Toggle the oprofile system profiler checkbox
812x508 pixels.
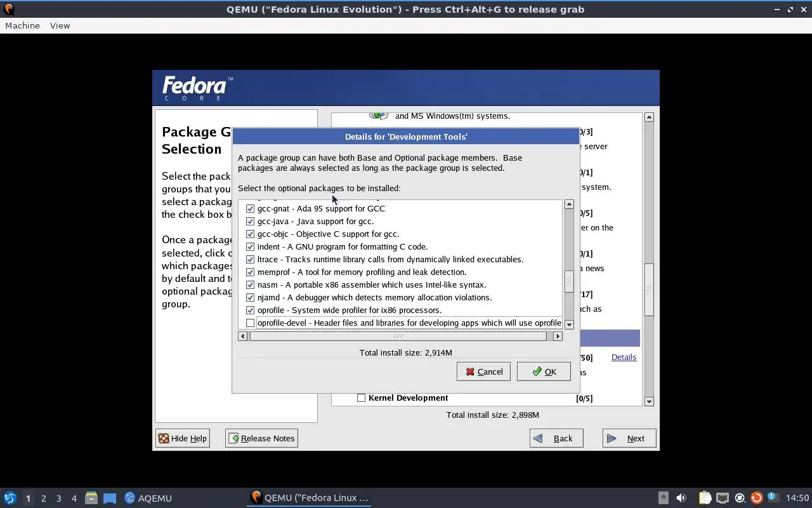click(250, 310)
